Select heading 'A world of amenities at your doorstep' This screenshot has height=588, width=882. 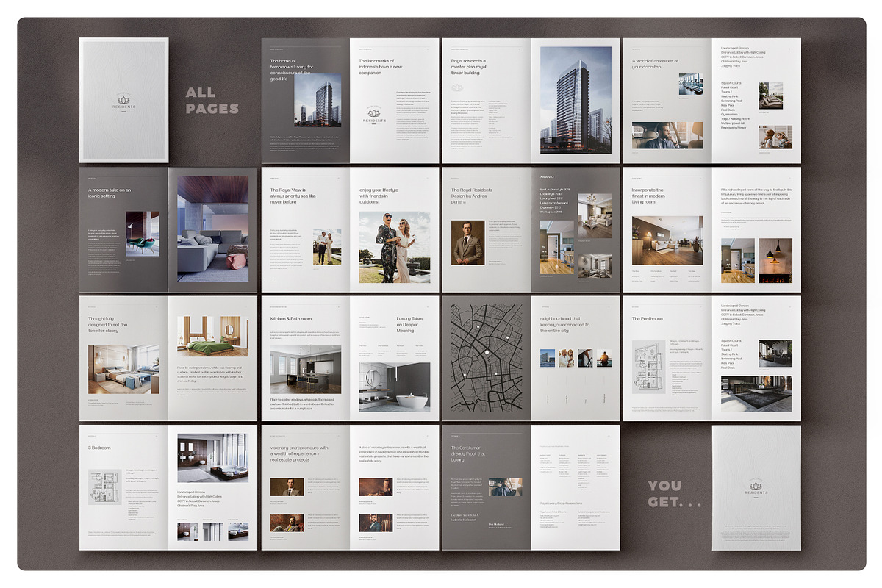point(655,64)
